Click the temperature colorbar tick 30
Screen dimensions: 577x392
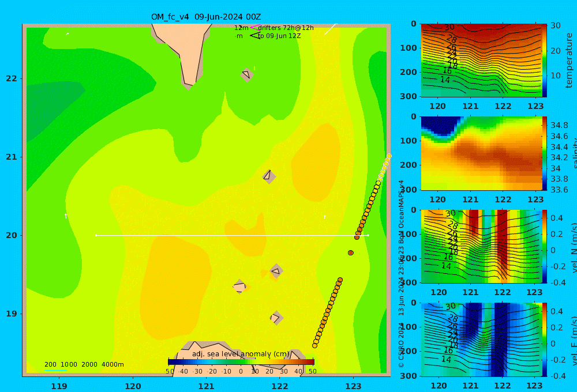point(555,26)
